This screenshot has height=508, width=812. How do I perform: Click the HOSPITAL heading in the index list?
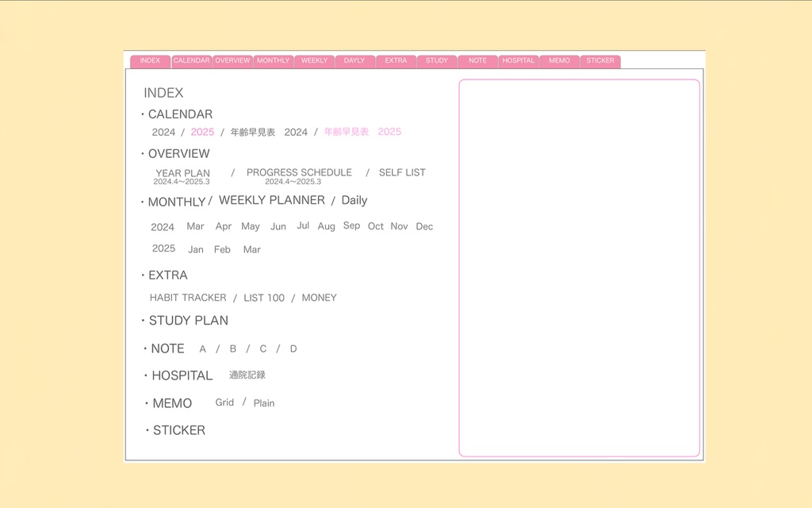coord(182,375)
